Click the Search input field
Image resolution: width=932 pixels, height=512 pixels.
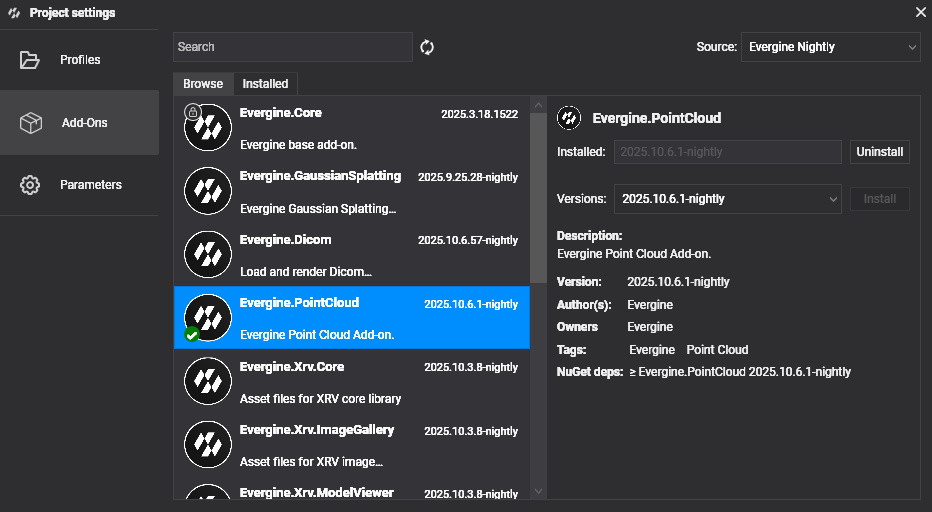pyautogui.click(x=292, y=47)
